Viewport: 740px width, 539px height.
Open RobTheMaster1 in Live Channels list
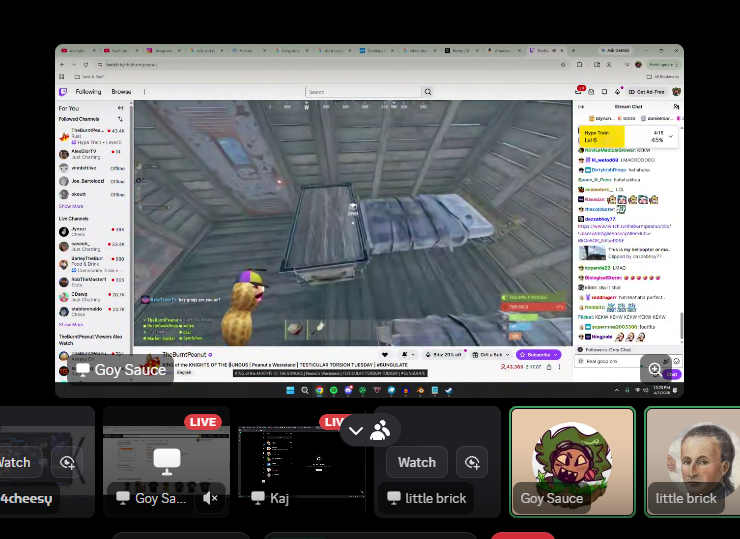click(92, 282)
